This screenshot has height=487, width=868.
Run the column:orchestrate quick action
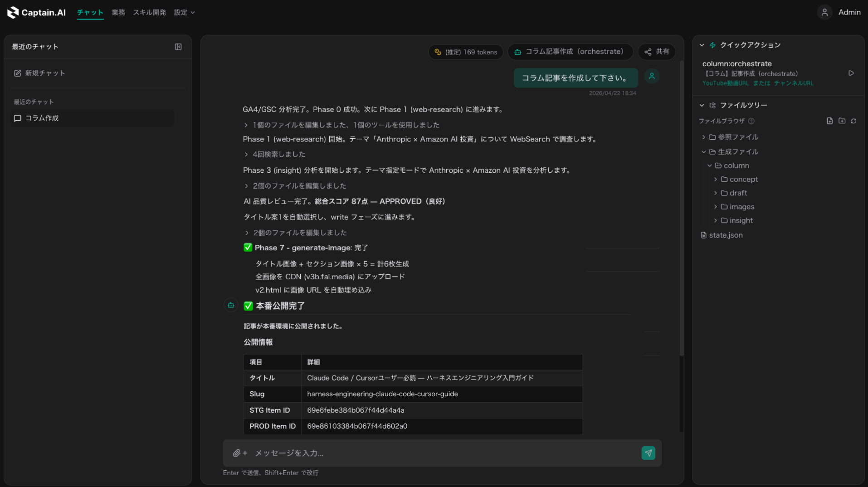click(851, 73)
